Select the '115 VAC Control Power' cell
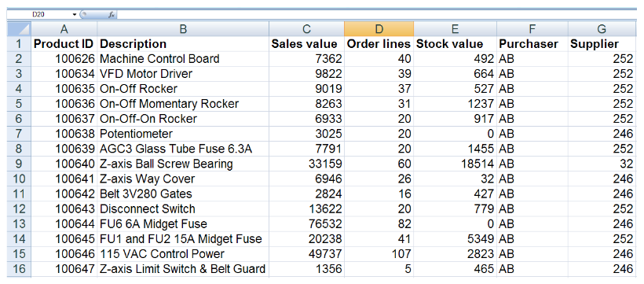This screenshot has height=284, width=644. [183, 254]
